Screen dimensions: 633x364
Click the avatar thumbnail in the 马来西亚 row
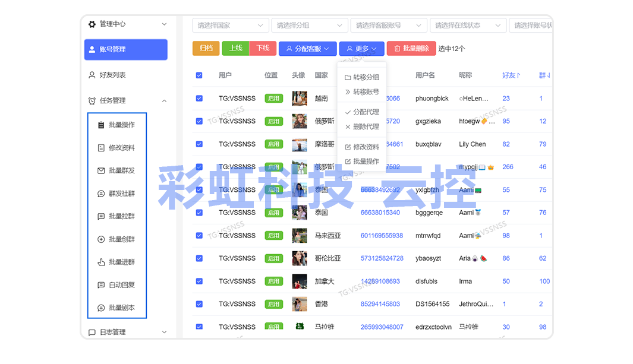pyautogui.click(x=300, y=236)
